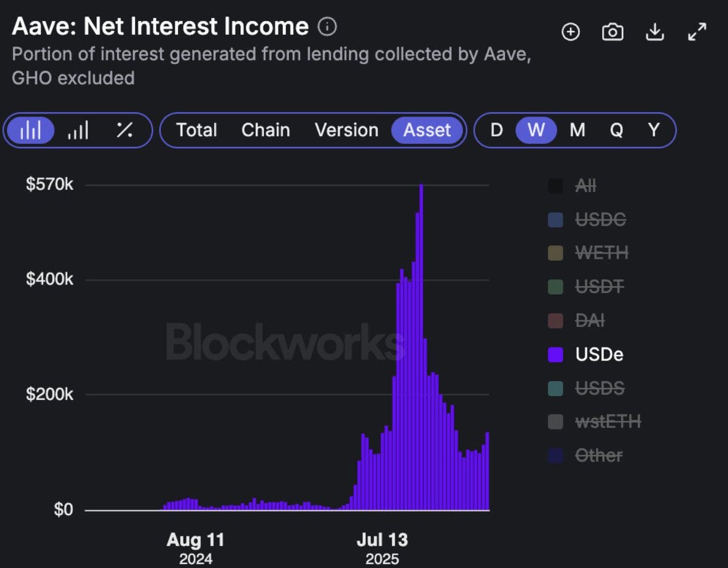Image resolution: width=728 pixels, height=568 pixels.
Task: Open the Chain breakdown tab
Action: (266, 130)
